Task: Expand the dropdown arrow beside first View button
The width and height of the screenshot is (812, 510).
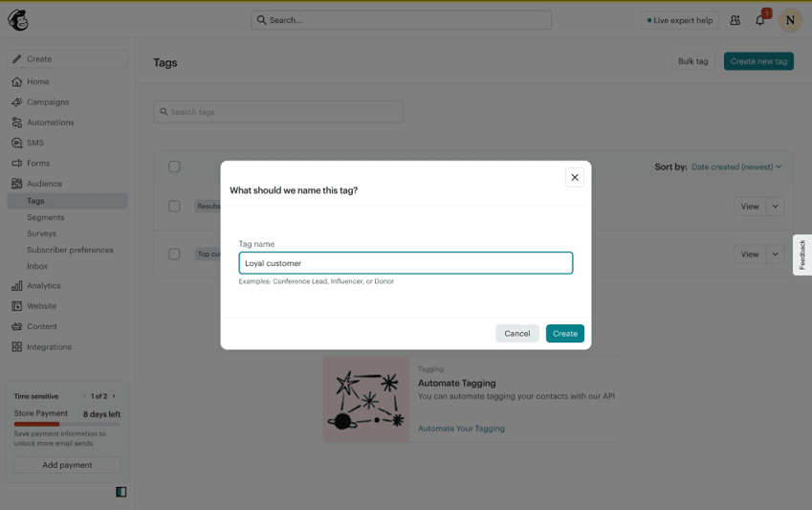Action: (x=776, y=207)
